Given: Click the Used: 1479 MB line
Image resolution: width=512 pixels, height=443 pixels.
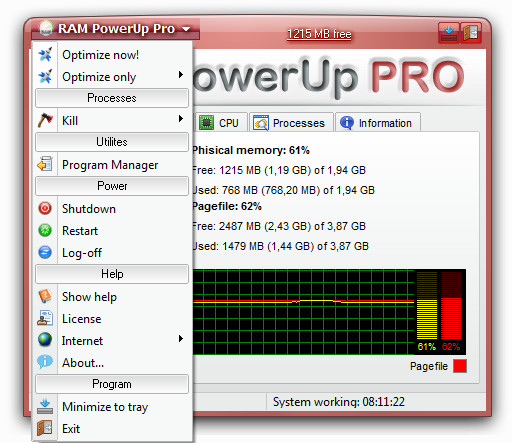Looking at the screenshot, I should click(281, 246).
